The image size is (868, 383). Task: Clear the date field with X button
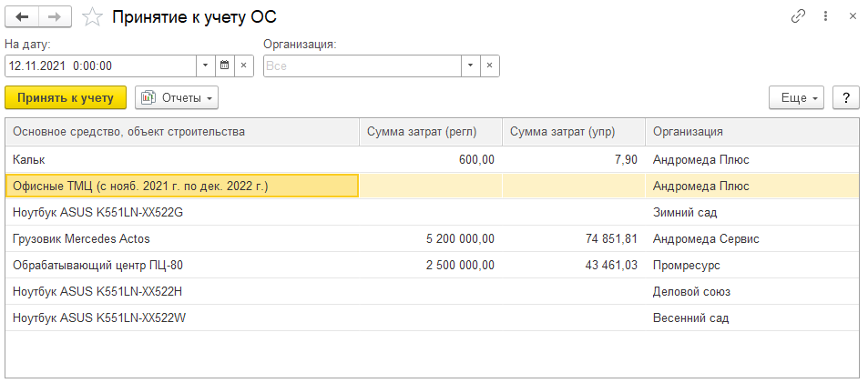244,66
